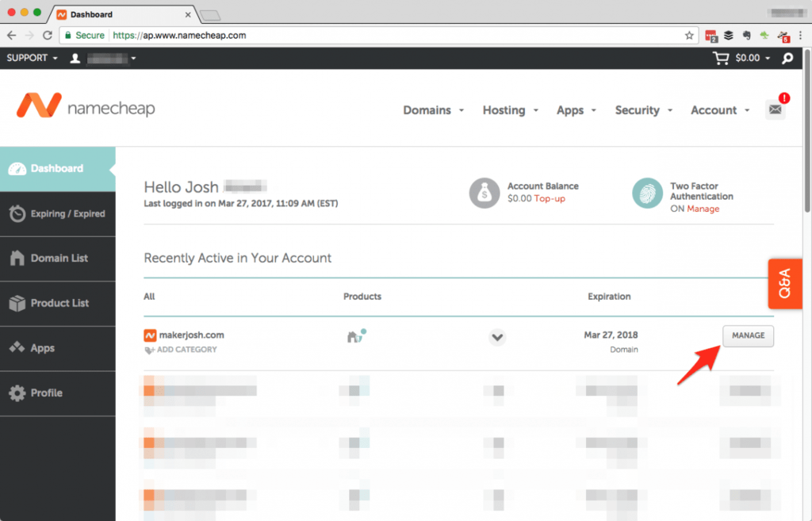Click the Evernote elephant extension icon
This screenshot has width=812, height=521.
tap(746, 35)
